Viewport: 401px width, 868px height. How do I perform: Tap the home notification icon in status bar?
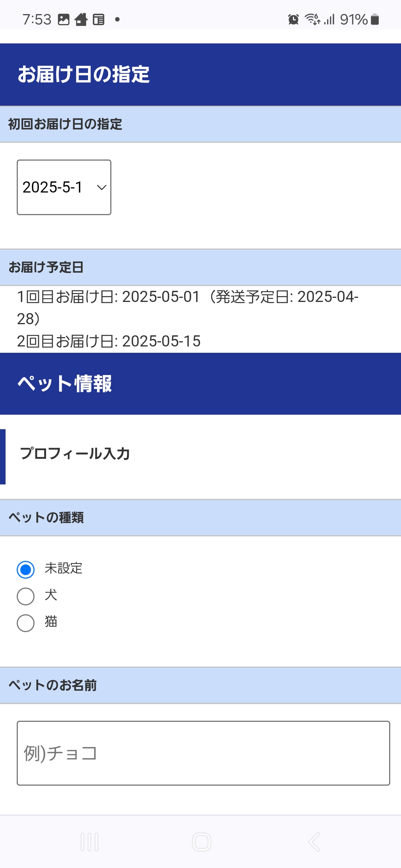pos(81,19)
